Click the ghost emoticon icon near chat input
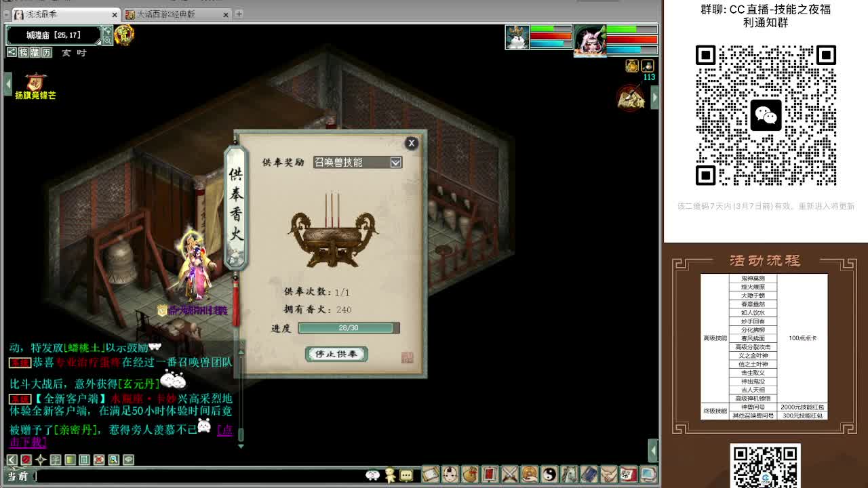The height and width of the screenshot is (488, 868). pos(372,475)
